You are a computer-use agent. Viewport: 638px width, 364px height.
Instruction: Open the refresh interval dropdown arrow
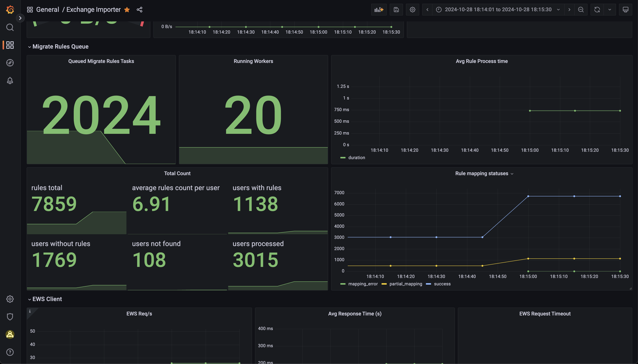click(x=610, y=9)
